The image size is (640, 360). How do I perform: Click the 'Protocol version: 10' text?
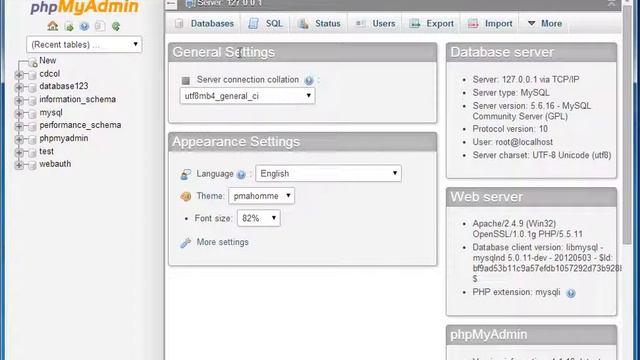coord(510,129)
